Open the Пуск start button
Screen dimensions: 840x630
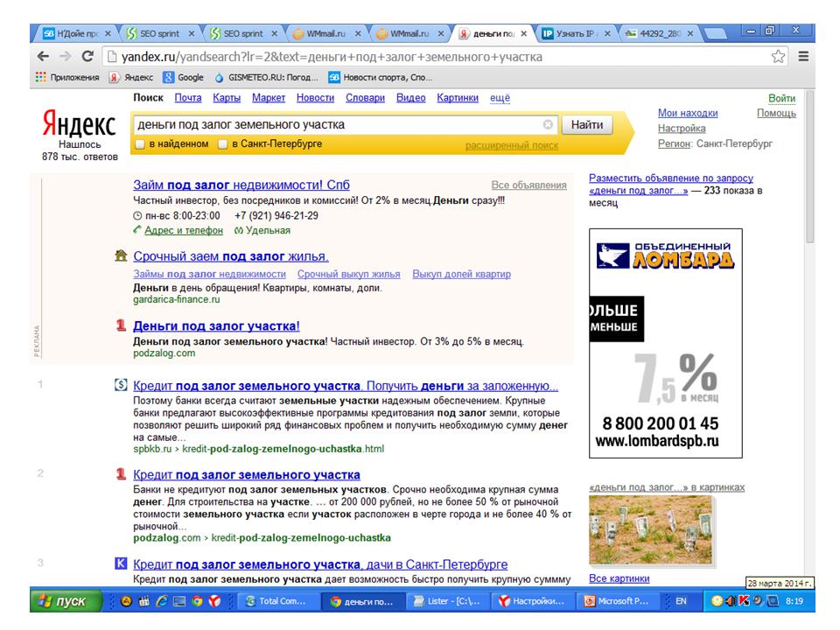[x=66, y=601]
